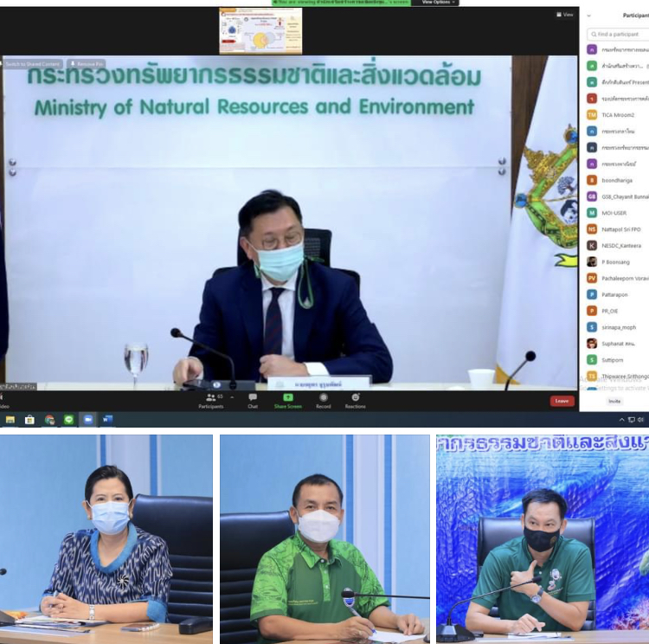Click the GB avatar beside GSB_Chayanit
The height and width of the screenshot is (644, 649).
(592, 196)
